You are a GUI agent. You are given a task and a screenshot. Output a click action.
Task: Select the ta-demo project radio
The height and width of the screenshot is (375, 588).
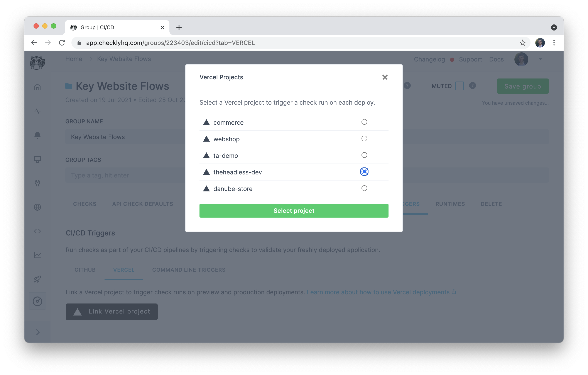point(364,155)
